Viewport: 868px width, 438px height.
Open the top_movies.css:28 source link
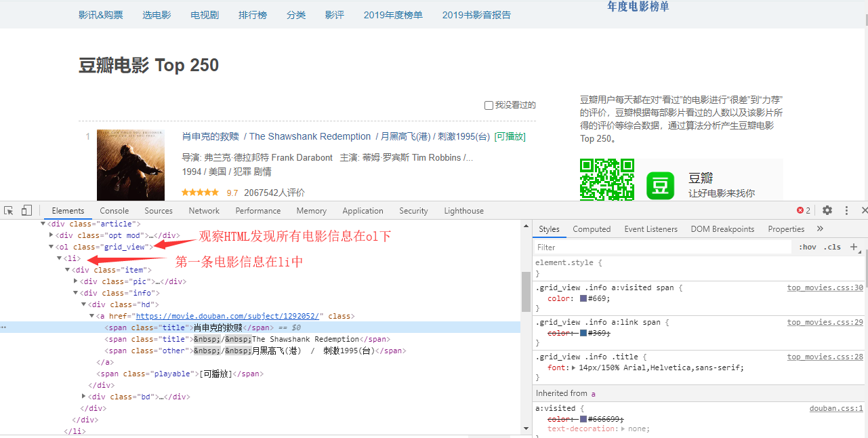pyautogui.click(x=825, y=357)
